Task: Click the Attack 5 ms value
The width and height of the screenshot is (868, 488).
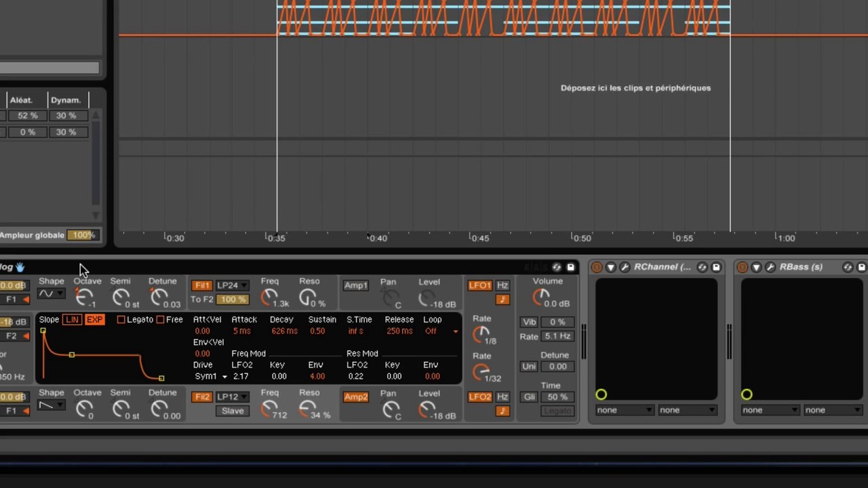Action: 242,331
